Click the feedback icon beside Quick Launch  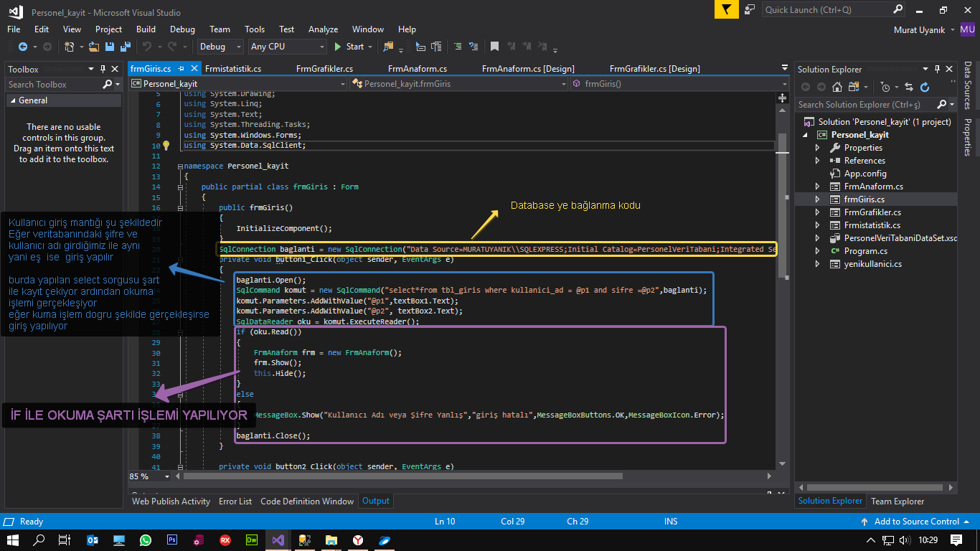click(x=750, y=9)
